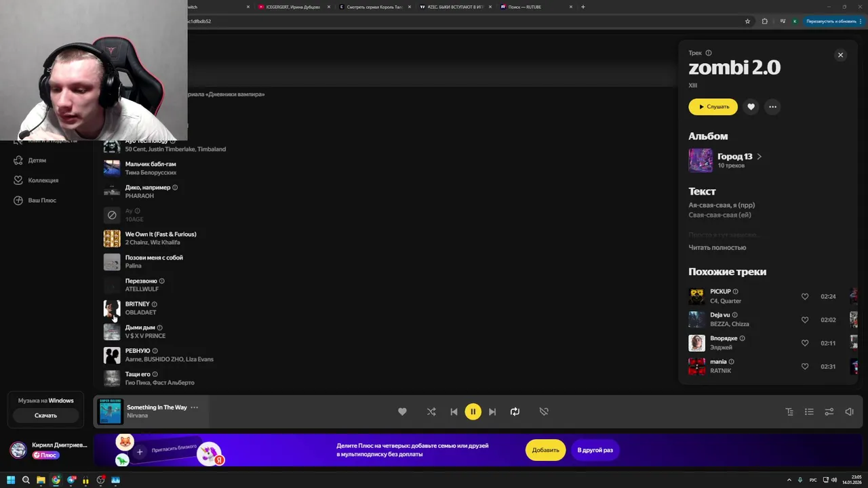
Task: Like the PICKUP similar track
Action: (805, 296)
